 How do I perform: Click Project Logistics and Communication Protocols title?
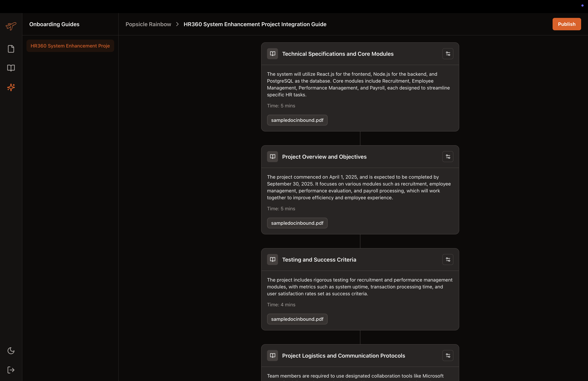click(343, 356)
